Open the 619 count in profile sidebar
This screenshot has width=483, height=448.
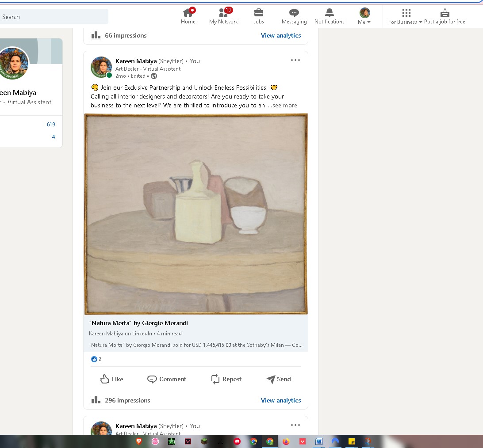(x=51, y=124)
